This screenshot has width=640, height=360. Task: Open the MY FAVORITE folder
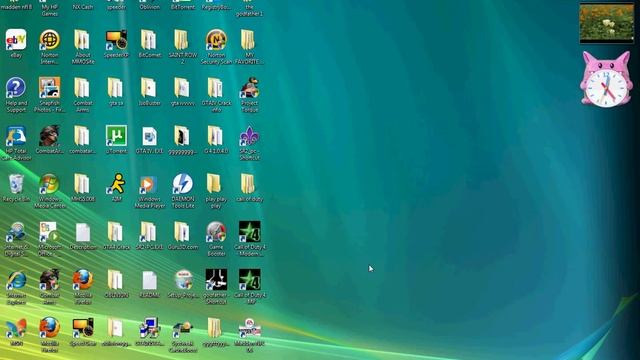249,40
